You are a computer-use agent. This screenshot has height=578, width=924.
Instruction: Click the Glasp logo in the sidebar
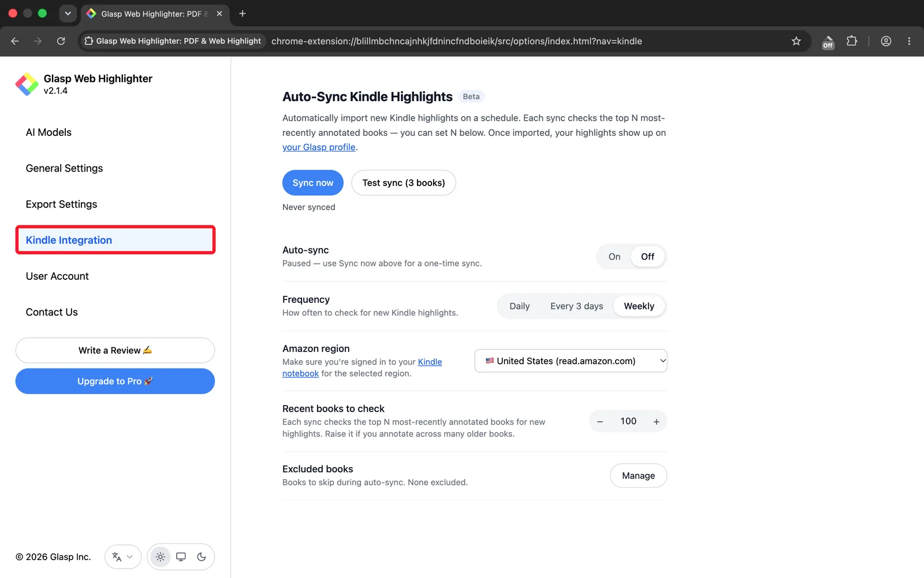(x=27, y=84)
